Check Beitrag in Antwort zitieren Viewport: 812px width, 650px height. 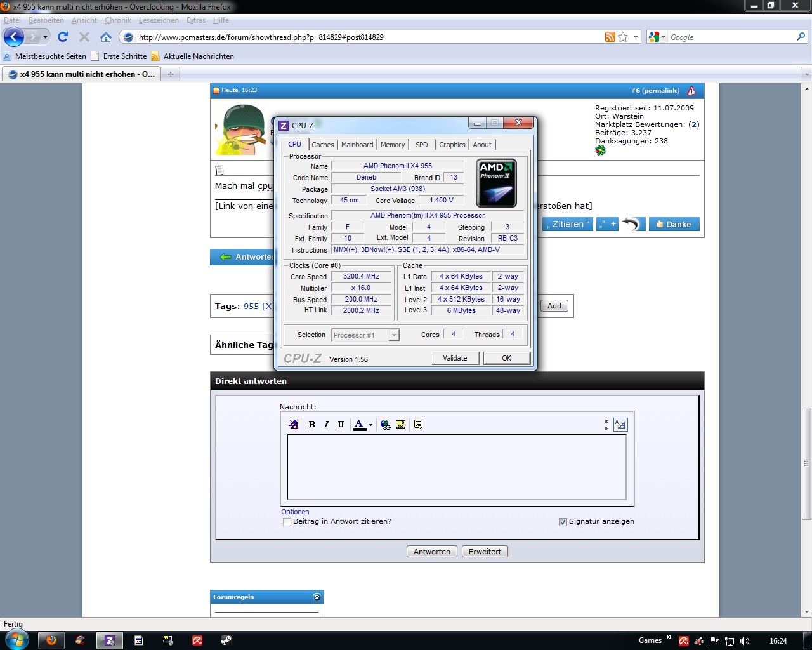(287, 522)
